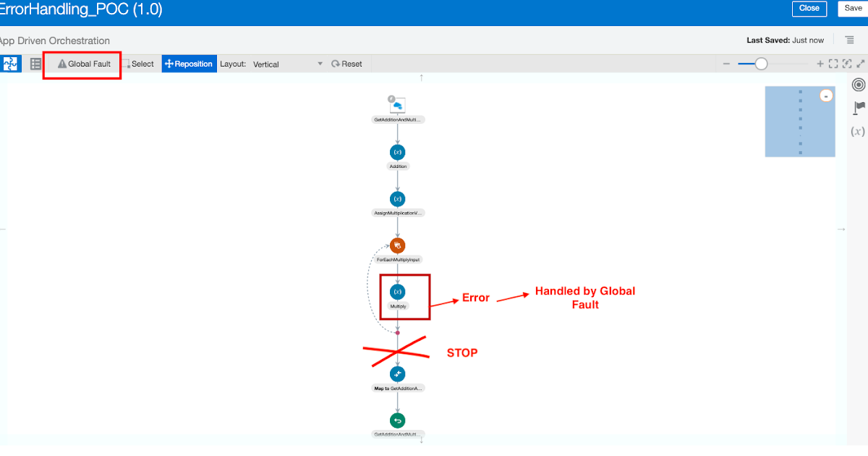Save the ErrorHandling_POC integration
The image size is (868, 456).
click(x=852, y=9)
